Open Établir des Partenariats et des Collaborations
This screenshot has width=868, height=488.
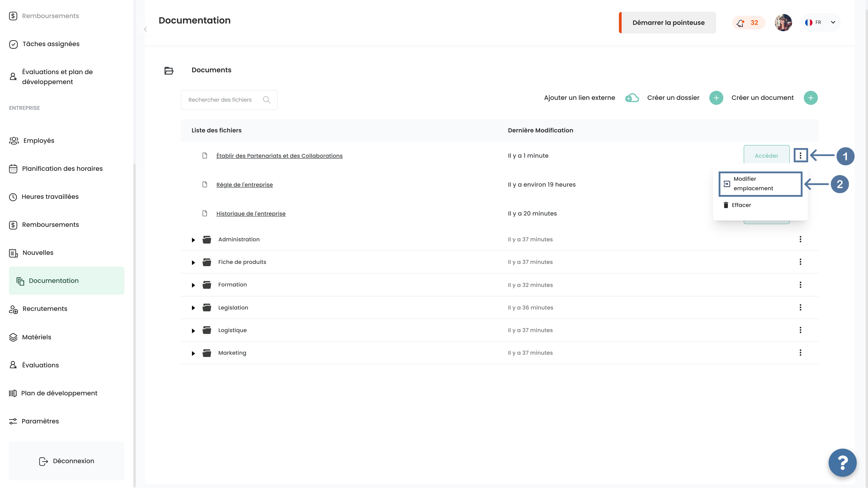(x=279, y=156)
